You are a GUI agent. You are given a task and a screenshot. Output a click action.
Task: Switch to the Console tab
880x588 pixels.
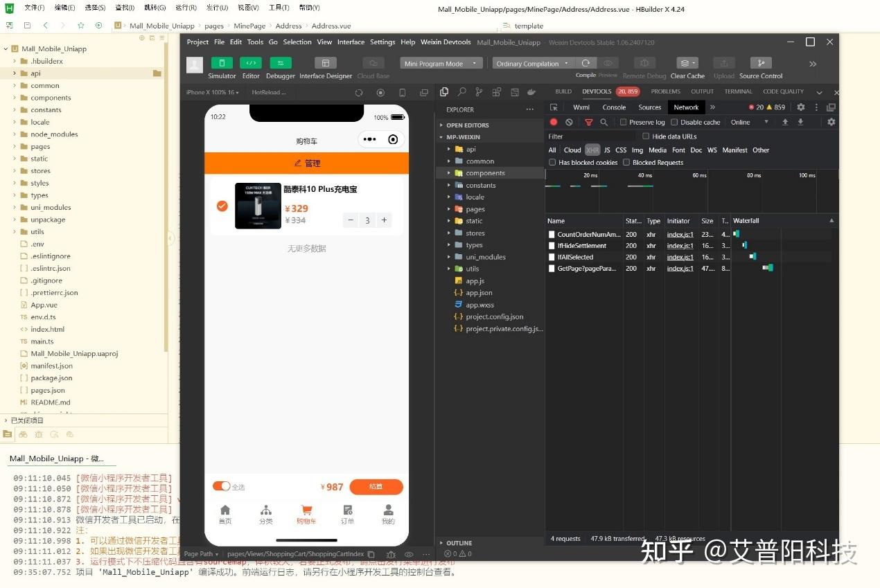(614, 107)
